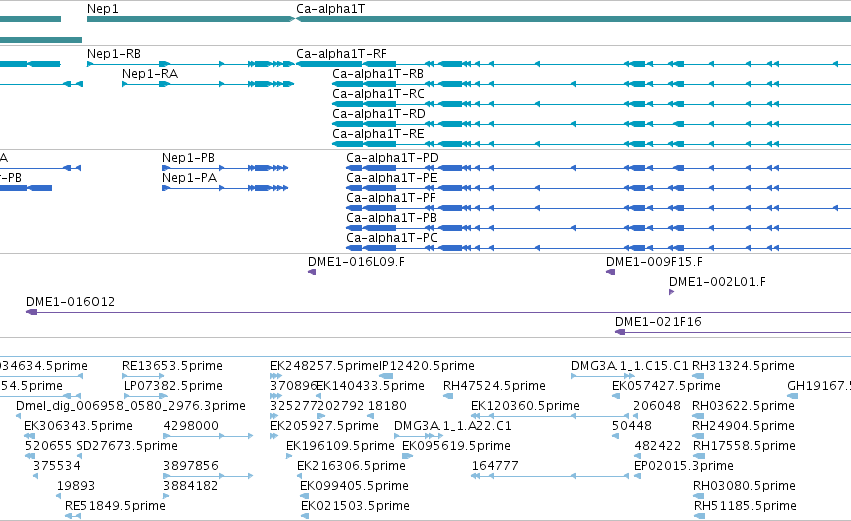851x521 pixels.
Task: Click the 482422 feature label
Action: tap(658, 447)
